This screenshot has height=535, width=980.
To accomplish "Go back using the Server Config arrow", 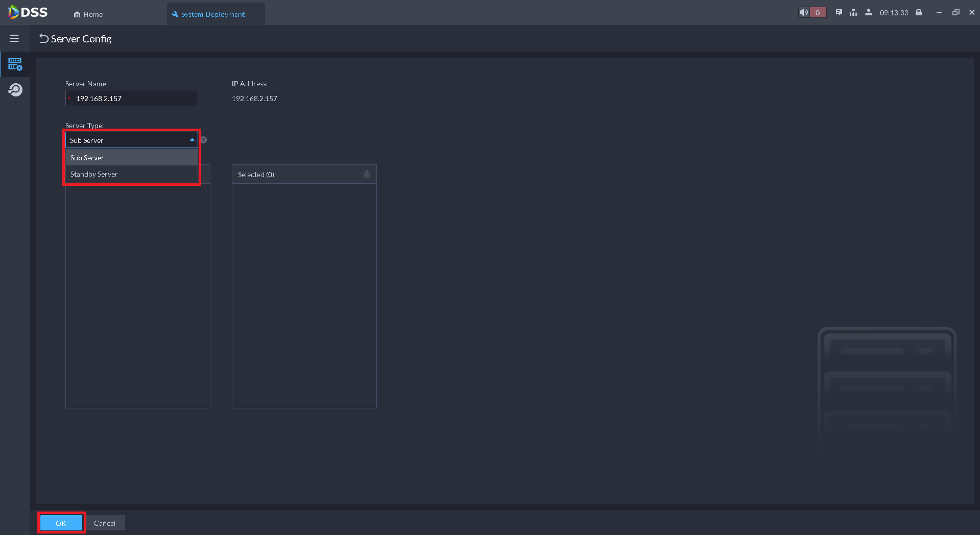I will [x=44, y=39].
